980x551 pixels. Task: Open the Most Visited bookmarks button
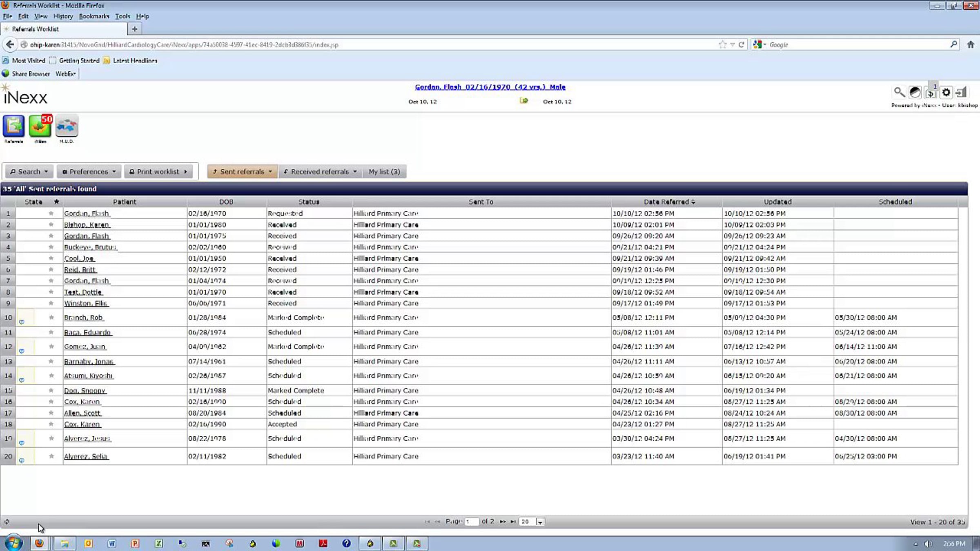coord(24,60)
